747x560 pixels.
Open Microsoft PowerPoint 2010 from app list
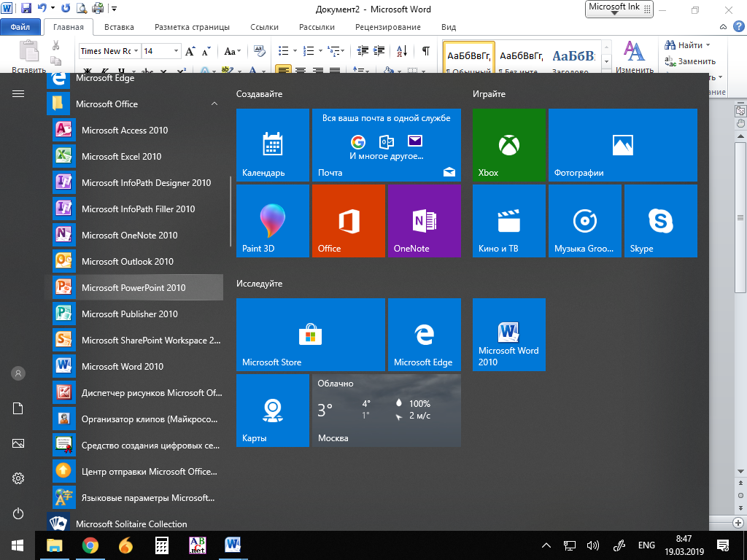coord(133,287)
